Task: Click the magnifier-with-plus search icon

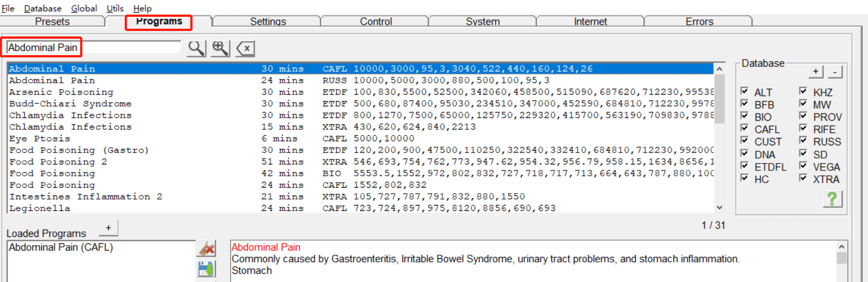Action: coord(220,48)
